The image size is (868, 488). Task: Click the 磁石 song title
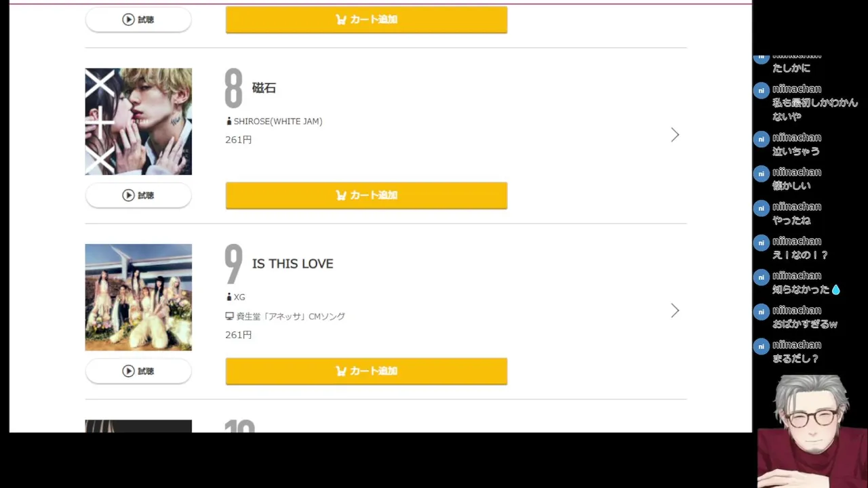click(264, 88)
